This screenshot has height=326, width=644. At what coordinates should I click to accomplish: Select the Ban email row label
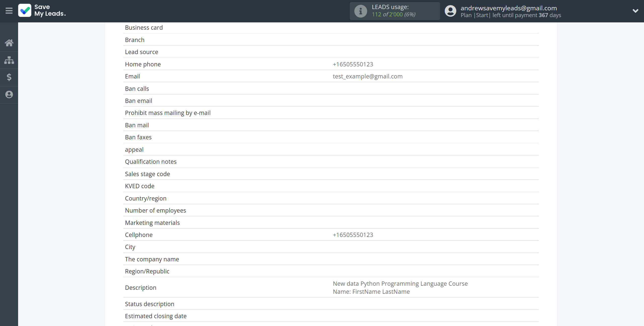(x=139, y=101)
